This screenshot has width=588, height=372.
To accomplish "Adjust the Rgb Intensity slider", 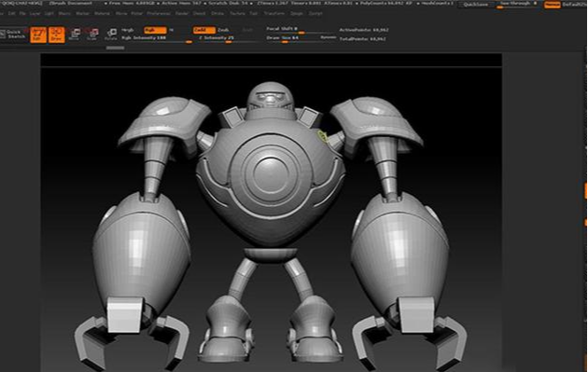I will 157,38.
